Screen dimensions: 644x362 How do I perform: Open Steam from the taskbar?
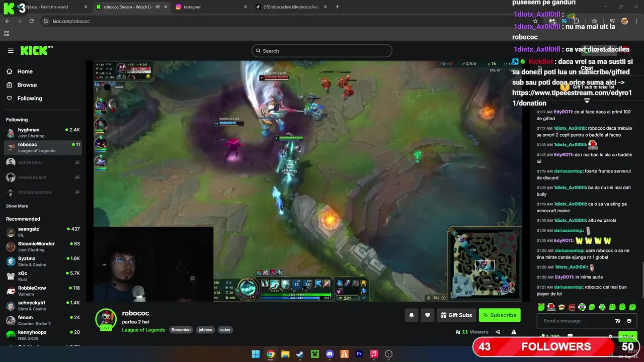300,354
